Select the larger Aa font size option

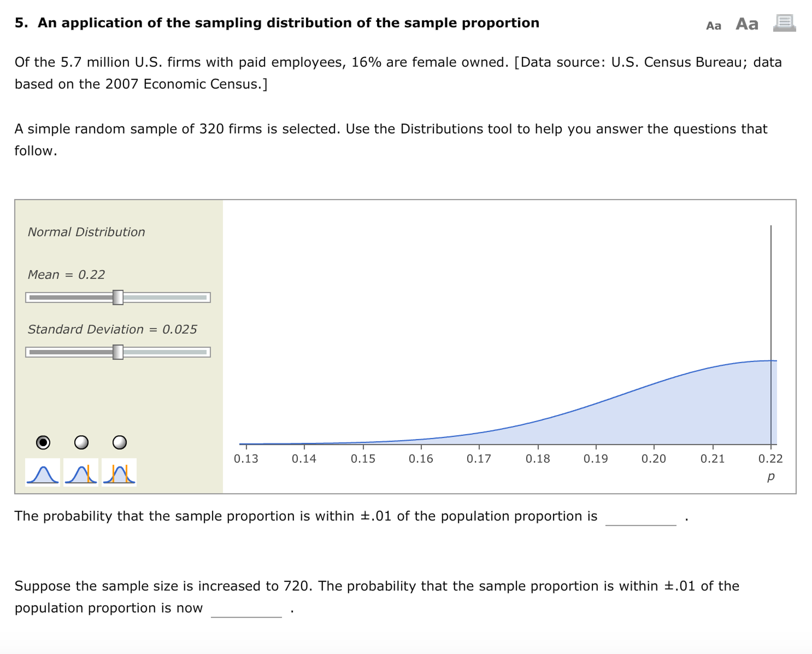[747, 24]
